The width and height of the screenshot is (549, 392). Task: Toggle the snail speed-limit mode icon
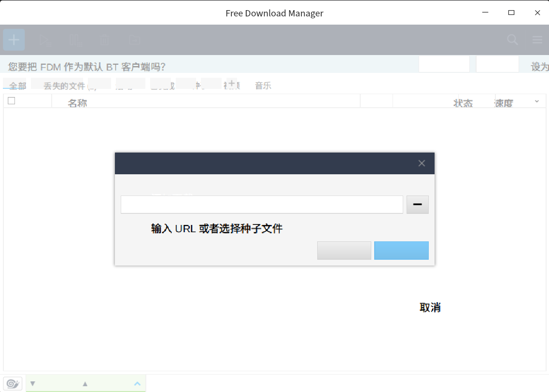pos(13,383)
